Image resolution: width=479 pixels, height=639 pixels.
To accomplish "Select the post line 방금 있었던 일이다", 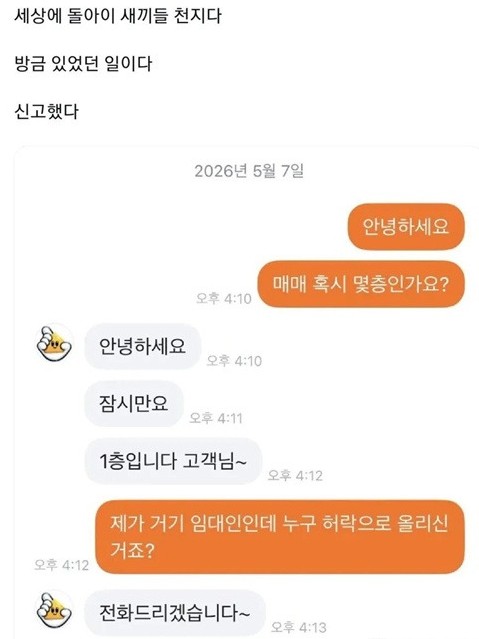I will [x=83, y=64].
